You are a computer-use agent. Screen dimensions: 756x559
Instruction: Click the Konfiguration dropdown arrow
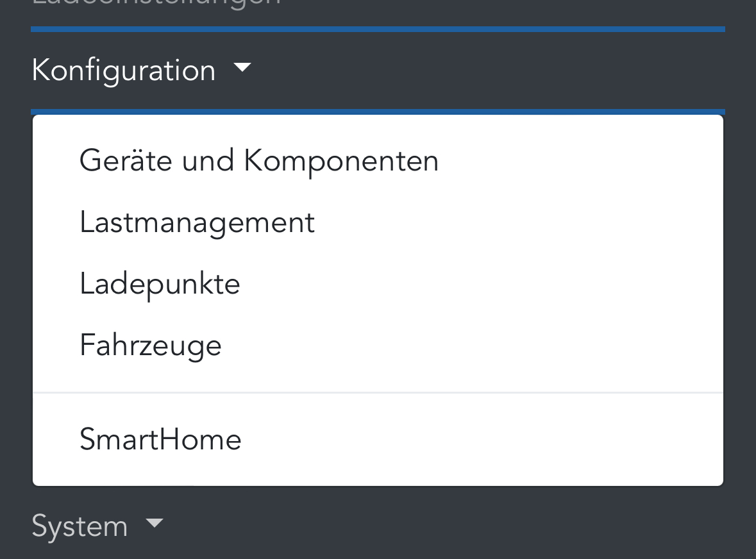pos(242,67)
